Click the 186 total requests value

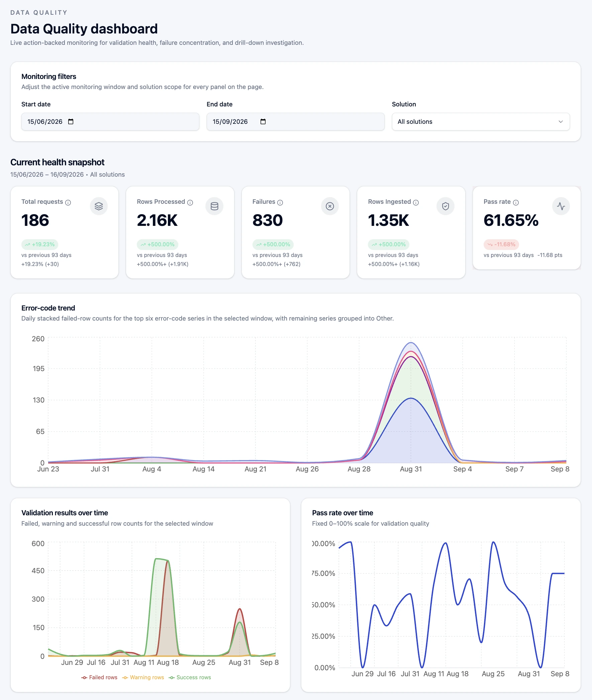click(35, 221)
